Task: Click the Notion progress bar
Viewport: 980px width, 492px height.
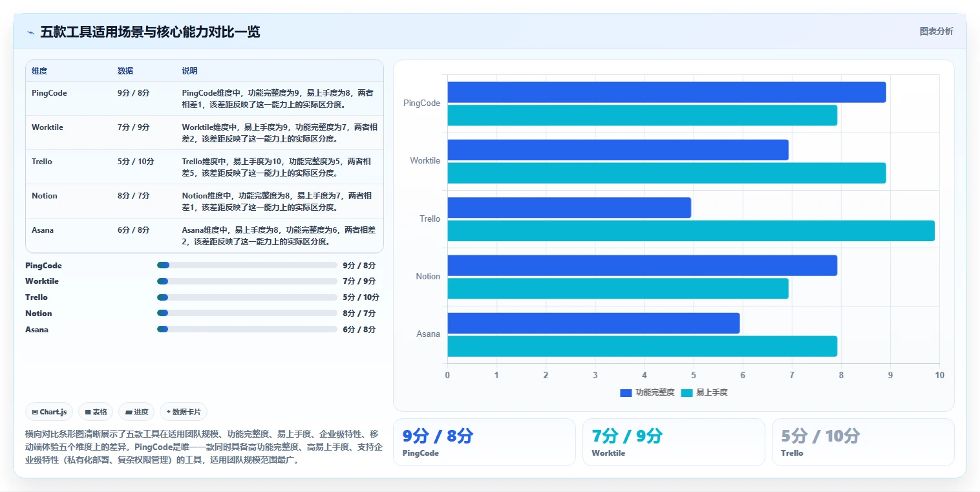Action: pyautogui.click(x=247, y=314)
